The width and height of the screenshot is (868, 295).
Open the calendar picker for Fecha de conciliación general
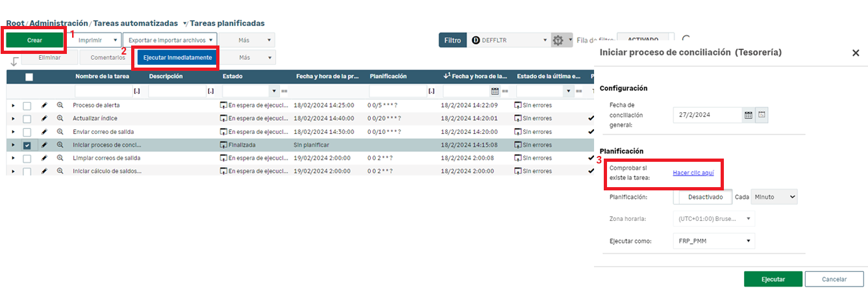[748, 115]
